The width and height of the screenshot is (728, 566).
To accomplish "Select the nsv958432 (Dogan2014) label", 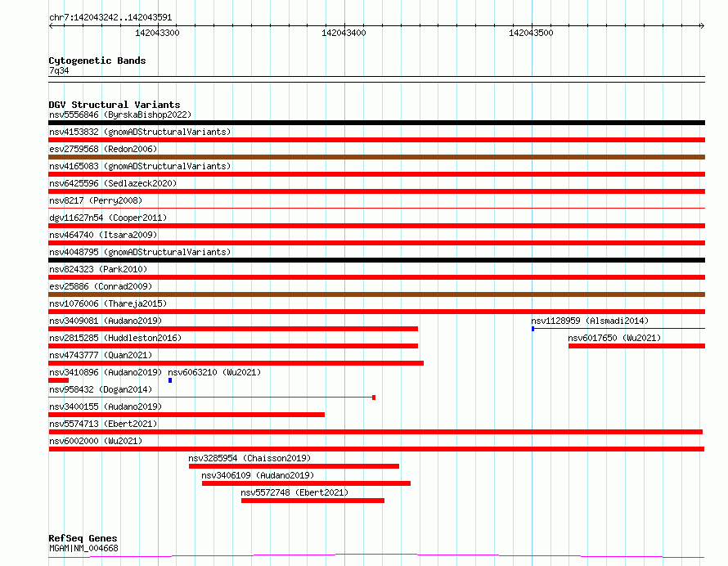I will coord(101,389).
